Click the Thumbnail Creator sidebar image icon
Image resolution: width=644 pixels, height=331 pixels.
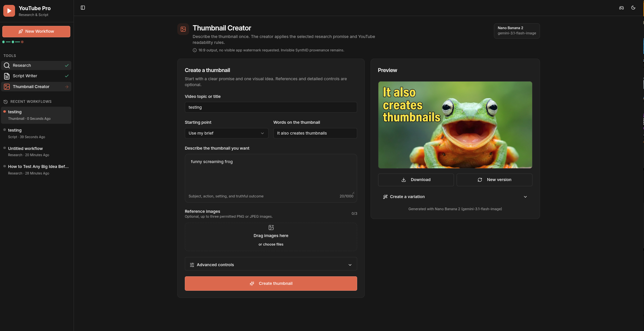(x=7, y=87)
